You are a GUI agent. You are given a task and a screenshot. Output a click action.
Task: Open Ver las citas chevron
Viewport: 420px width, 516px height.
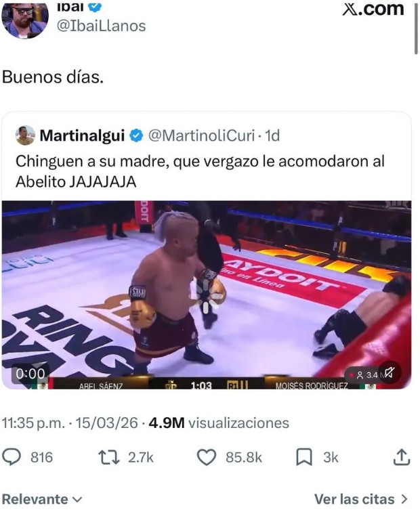(x=361, y=499)
